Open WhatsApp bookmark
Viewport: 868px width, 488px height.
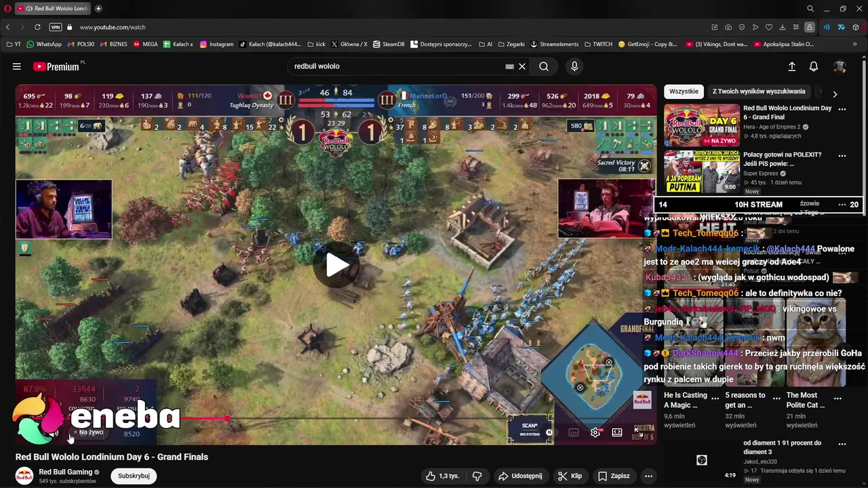[44, 44]
